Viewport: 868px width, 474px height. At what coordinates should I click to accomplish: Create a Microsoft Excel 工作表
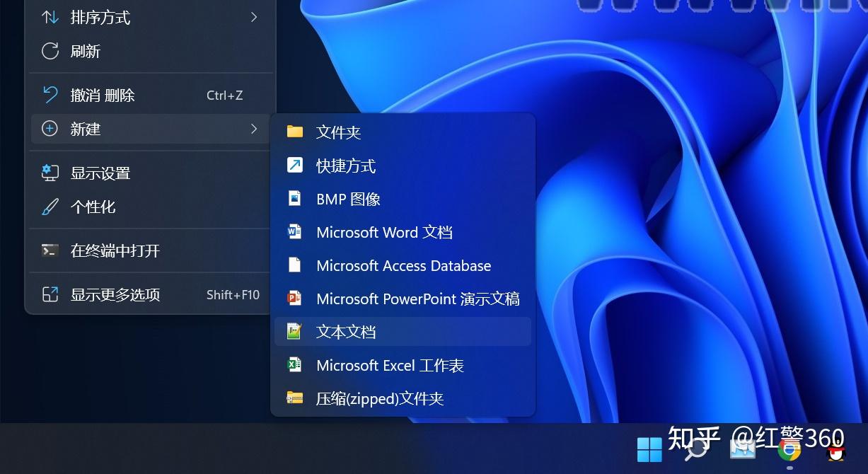[x=403, y=365]
